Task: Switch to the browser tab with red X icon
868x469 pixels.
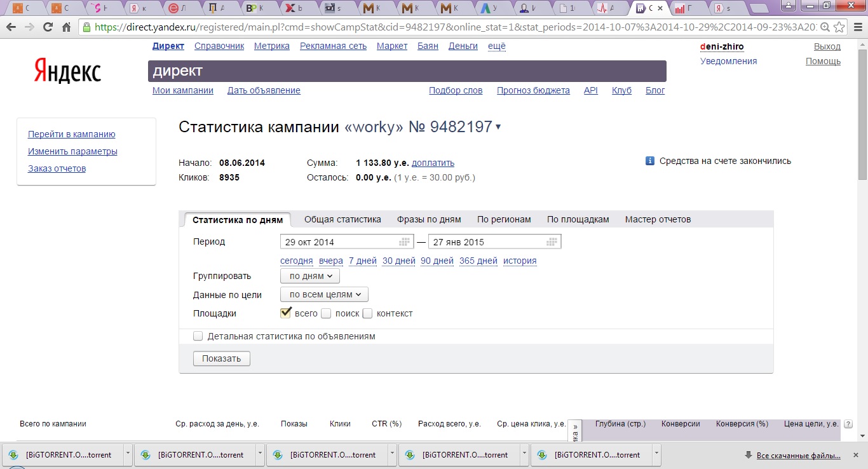Action: (x=298, y=8)
